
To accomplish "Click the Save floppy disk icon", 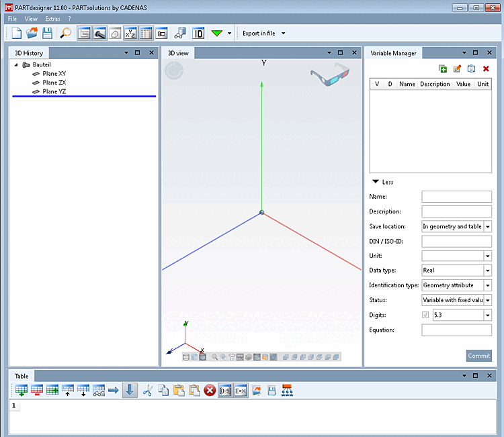I will point(47,33).
